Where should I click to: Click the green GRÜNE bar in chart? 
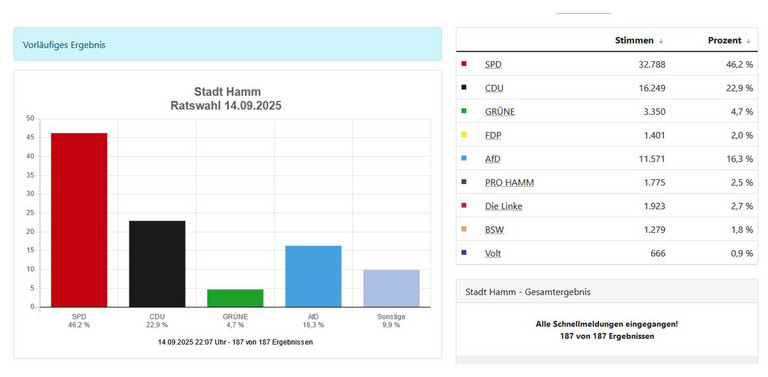point(235,298)
